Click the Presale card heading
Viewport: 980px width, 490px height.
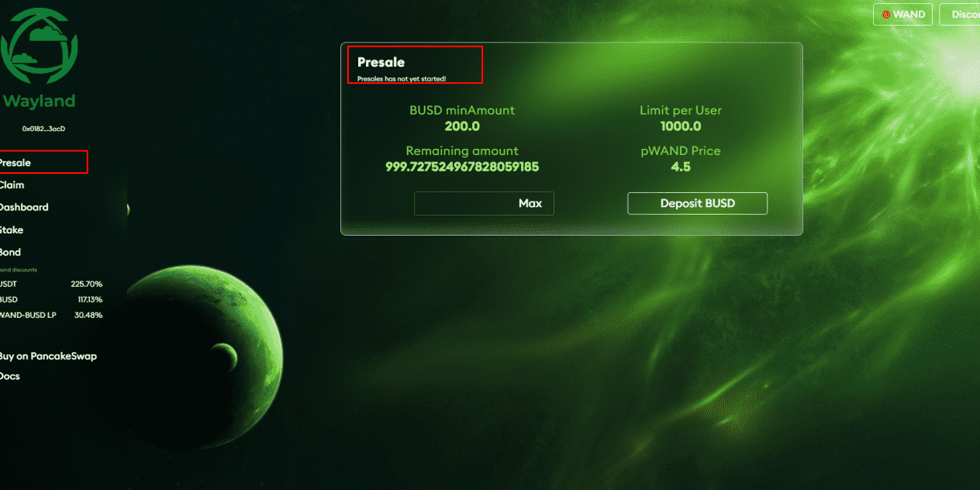[381, 62]
